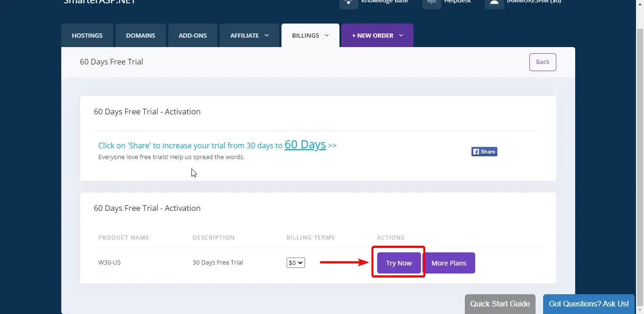Click the Knowledge Base text link
The height and width of the screenshot is (314, 644).
(384, 2)
